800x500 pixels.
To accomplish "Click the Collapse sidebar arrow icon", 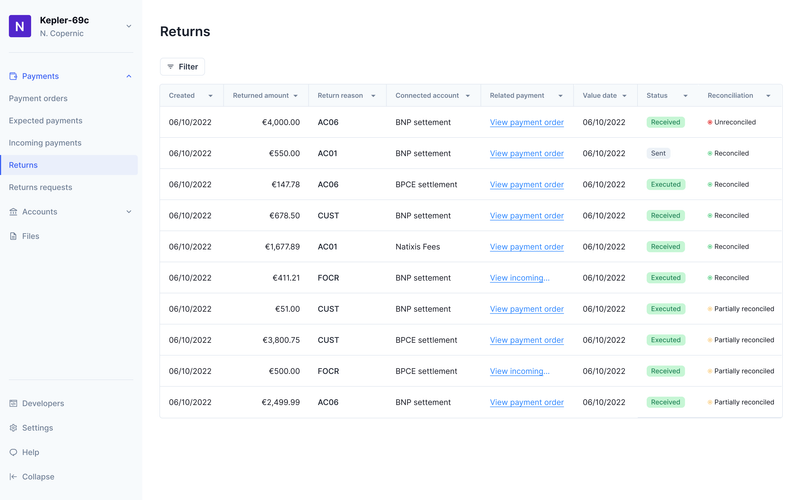I will (13, 477).
